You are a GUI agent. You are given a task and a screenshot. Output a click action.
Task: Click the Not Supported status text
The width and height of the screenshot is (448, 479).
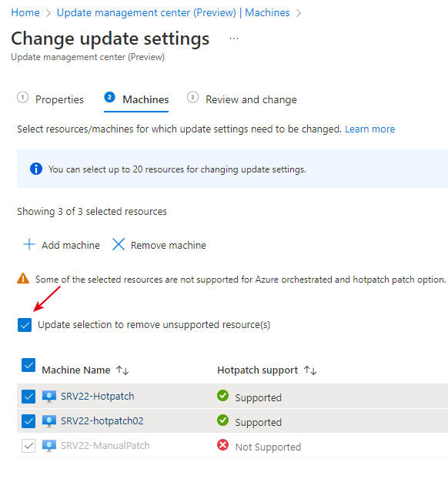point(268,447)
